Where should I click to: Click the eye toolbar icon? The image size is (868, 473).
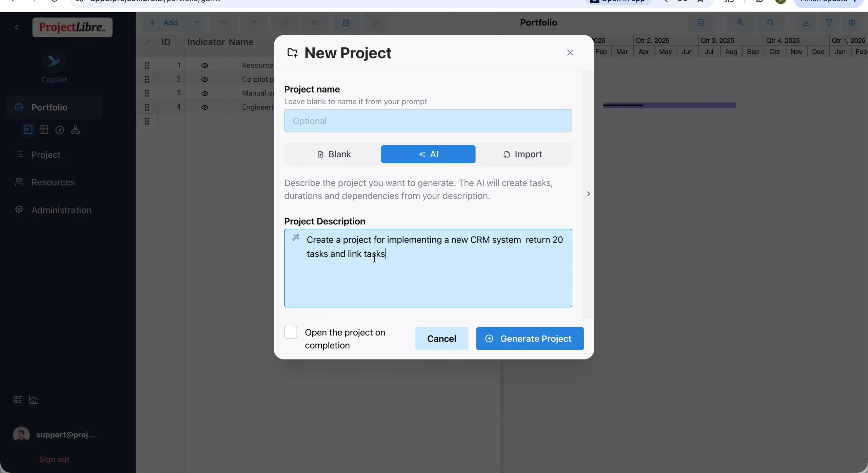coord(315,22)
